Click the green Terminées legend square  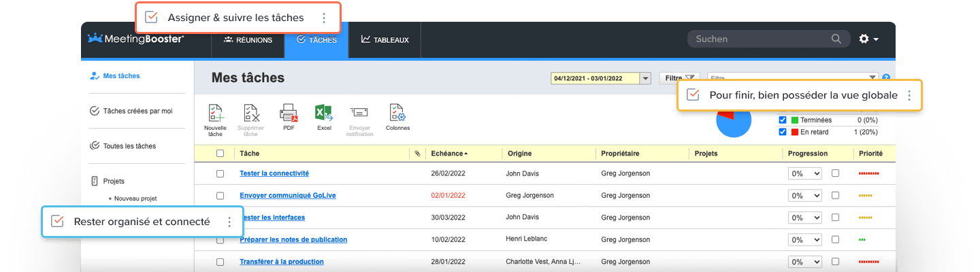point(794,120)
